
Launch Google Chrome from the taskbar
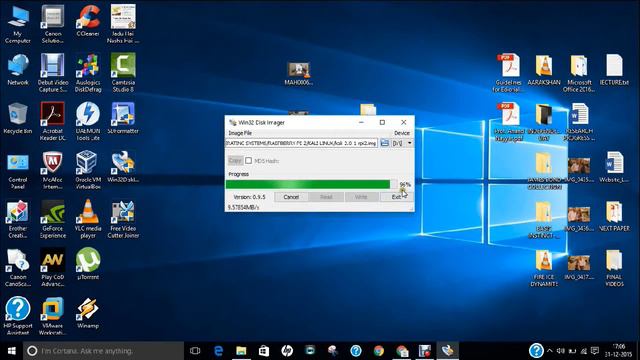click(x=379, y=351)
